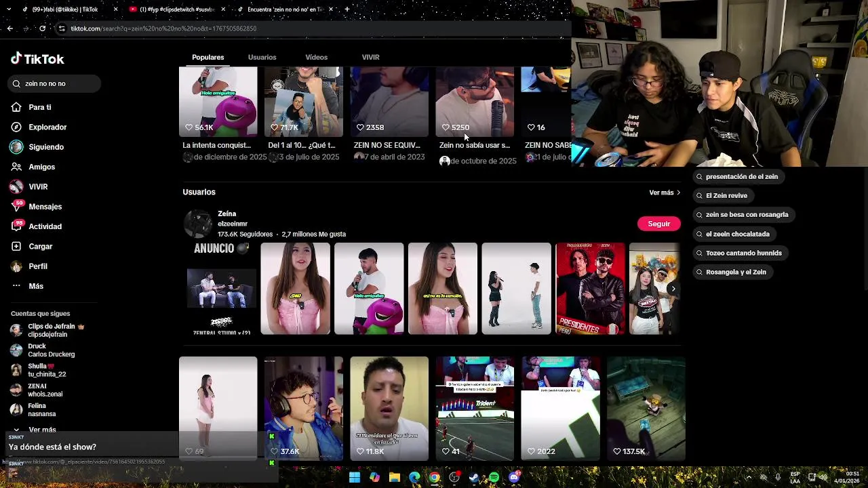
Task: Click the TikTok search field
Action: tap(54, 83)
